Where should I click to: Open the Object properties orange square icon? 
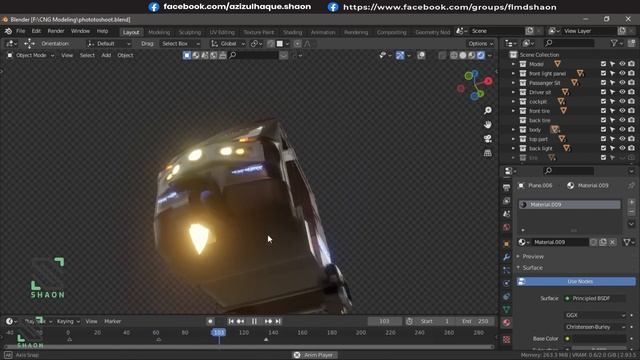(x=507, y=244)
